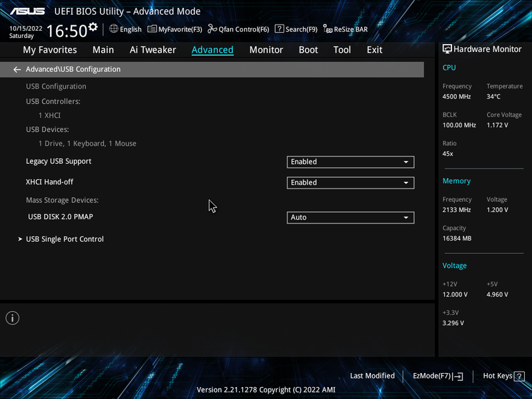Click the EzMode(F7) switch arrow icon

(457, 376)
